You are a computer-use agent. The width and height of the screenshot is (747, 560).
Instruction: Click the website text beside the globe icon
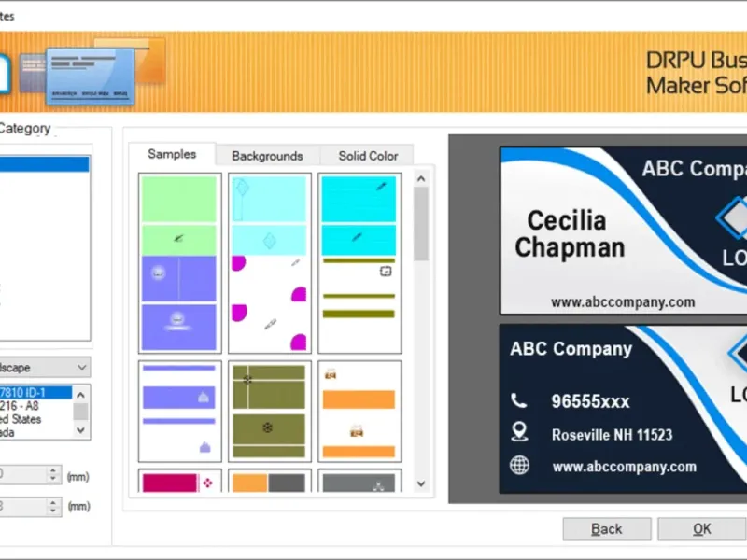click(x=624, y=466)
